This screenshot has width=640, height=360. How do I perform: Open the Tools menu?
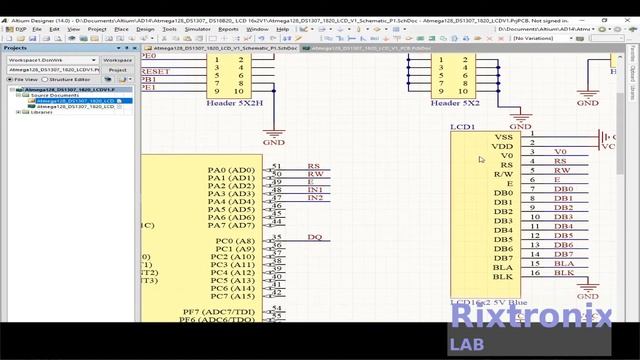pos(169,29)
